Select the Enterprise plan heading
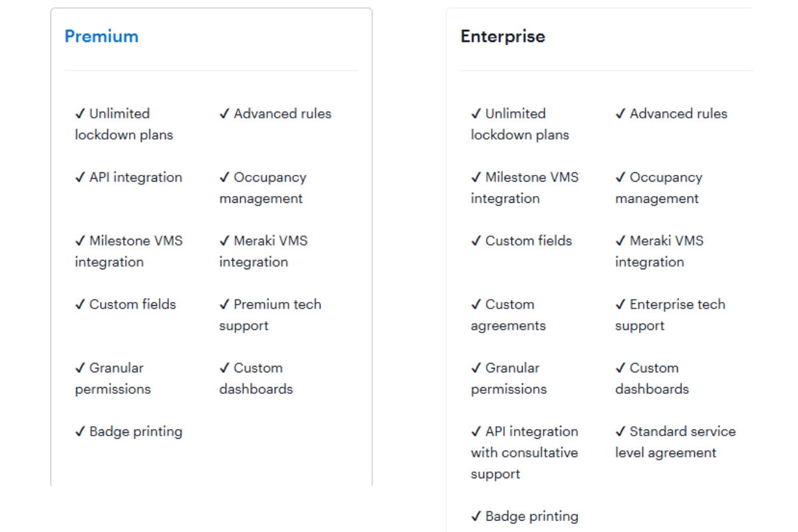Image resolution: width=798 pixels, height=532 pixels. pos(502,37)
